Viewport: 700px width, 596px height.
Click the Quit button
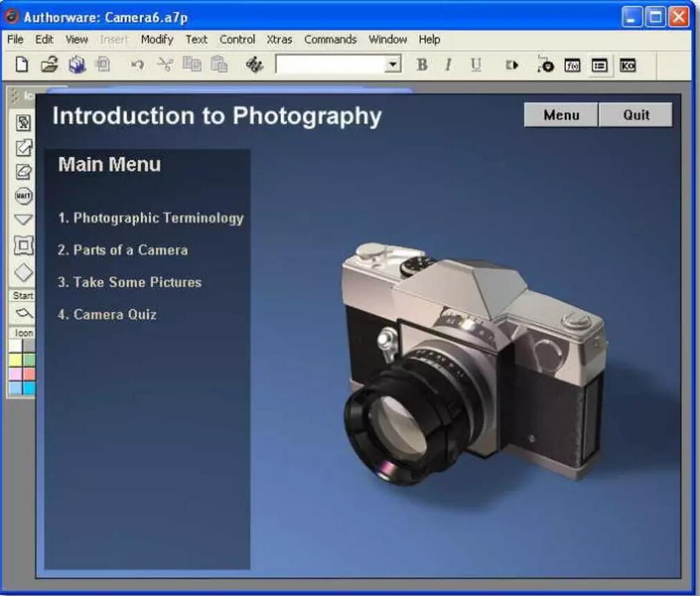coord(636,115)
